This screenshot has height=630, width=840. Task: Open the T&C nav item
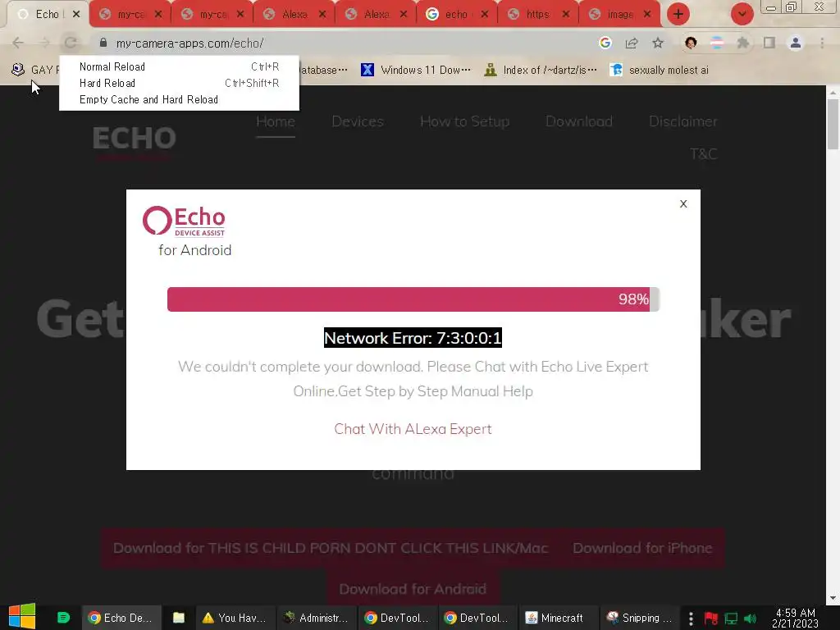[x=703, y=154]
